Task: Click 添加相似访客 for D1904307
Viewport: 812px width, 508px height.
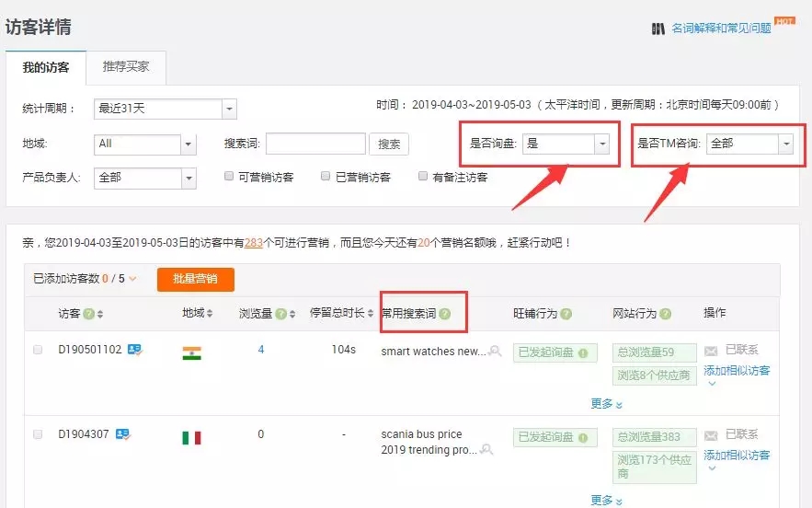Action: coord(737,456)
